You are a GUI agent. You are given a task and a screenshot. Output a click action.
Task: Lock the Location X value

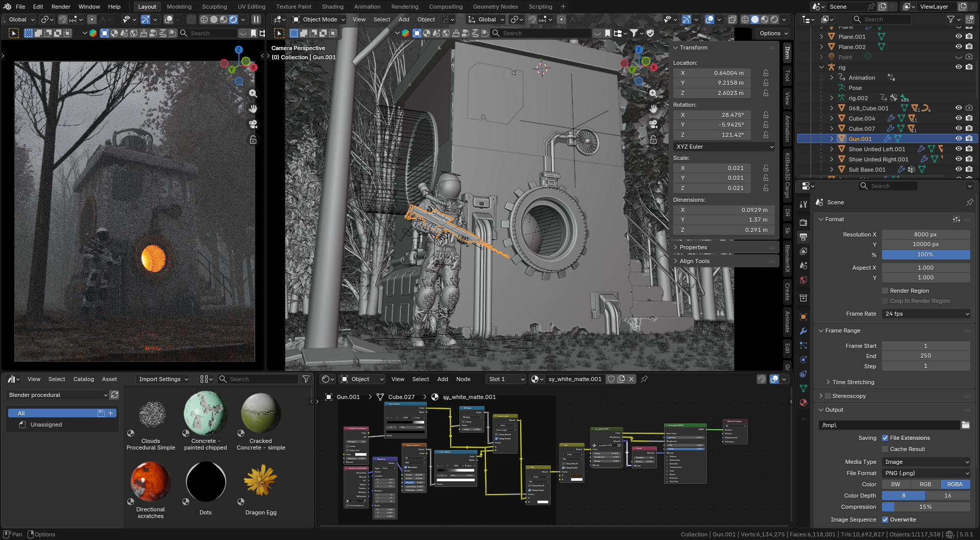coord(766,73)
